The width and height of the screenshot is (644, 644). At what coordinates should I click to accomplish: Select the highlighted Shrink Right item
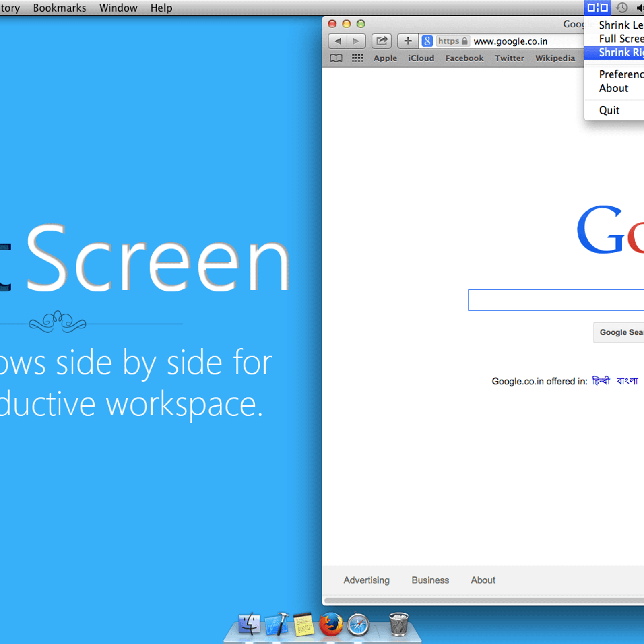click(614, 52)
